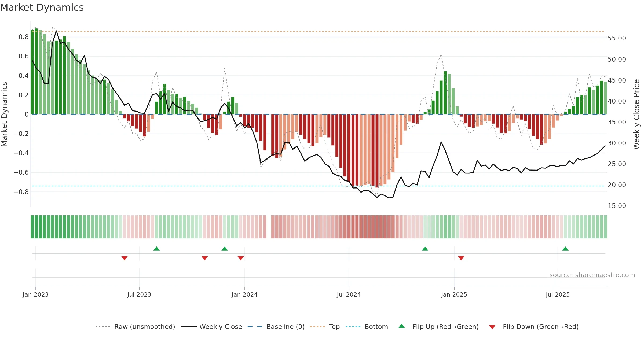Viewport: 644px width, 362px height.
Task: Click the red triangle icon in the legend
Action: (x=492, y=327)
